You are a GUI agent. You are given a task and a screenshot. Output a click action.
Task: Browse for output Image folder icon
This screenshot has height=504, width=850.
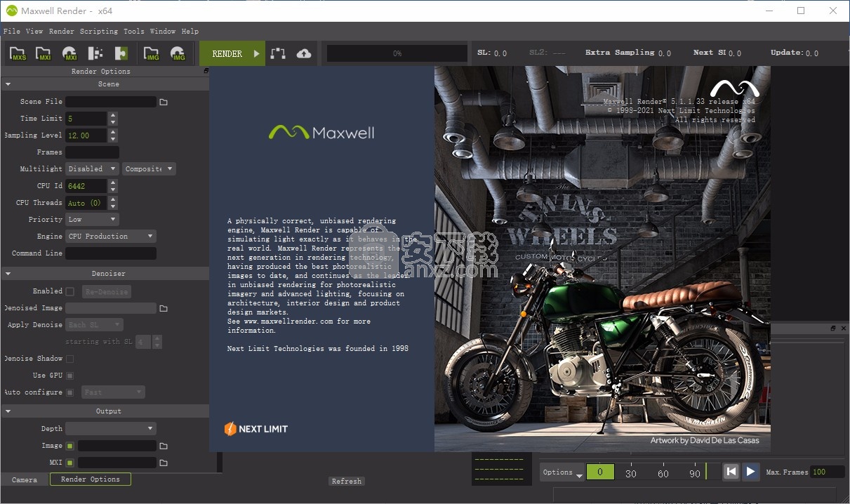tap(164, 446)
